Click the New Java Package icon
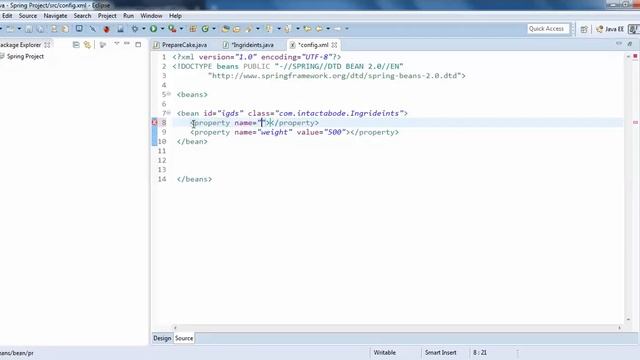 point(193,29)
